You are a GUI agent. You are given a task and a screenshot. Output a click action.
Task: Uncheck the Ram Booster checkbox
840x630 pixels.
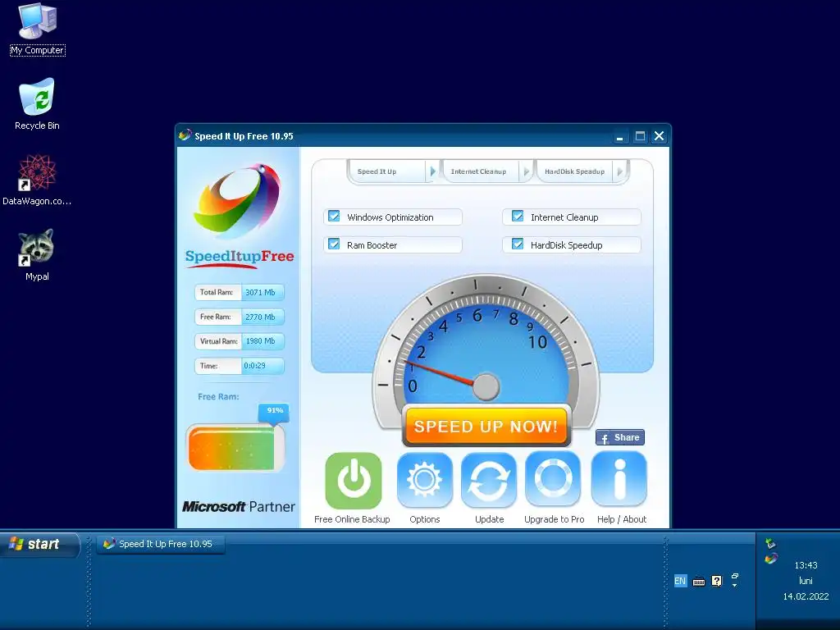(334, 244)
